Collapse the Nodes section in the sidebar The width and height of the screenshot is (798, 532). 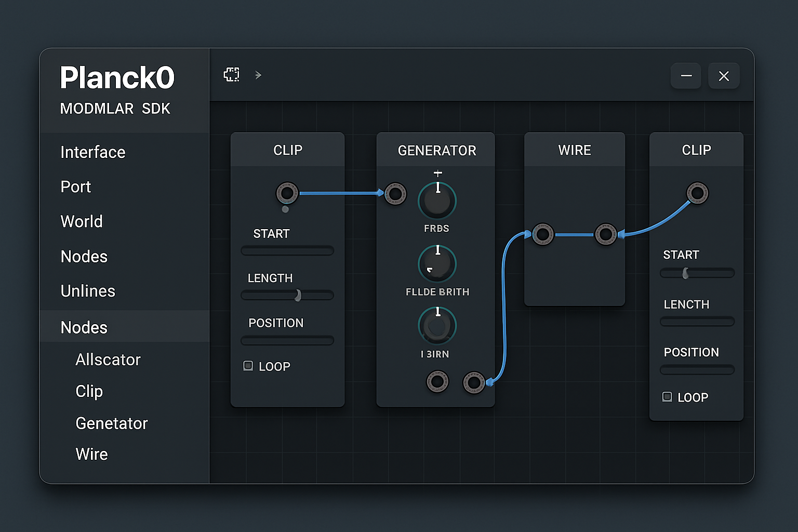pos(84,327)
